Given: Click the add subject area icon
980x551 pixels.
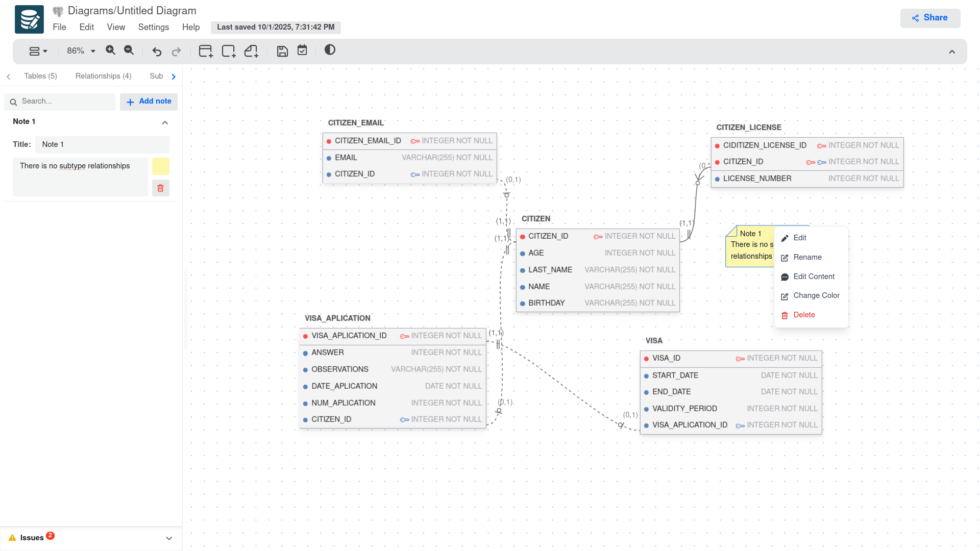Looking at the screenshot, I should [228, 51].
